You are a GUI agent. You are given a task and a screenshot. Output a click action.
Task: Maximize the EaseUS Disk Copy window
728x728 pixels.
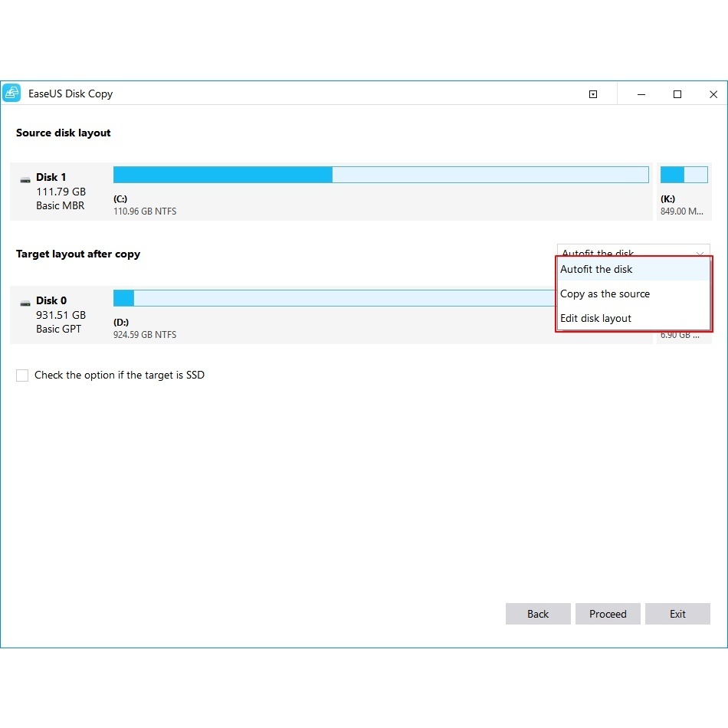(677, 94)
